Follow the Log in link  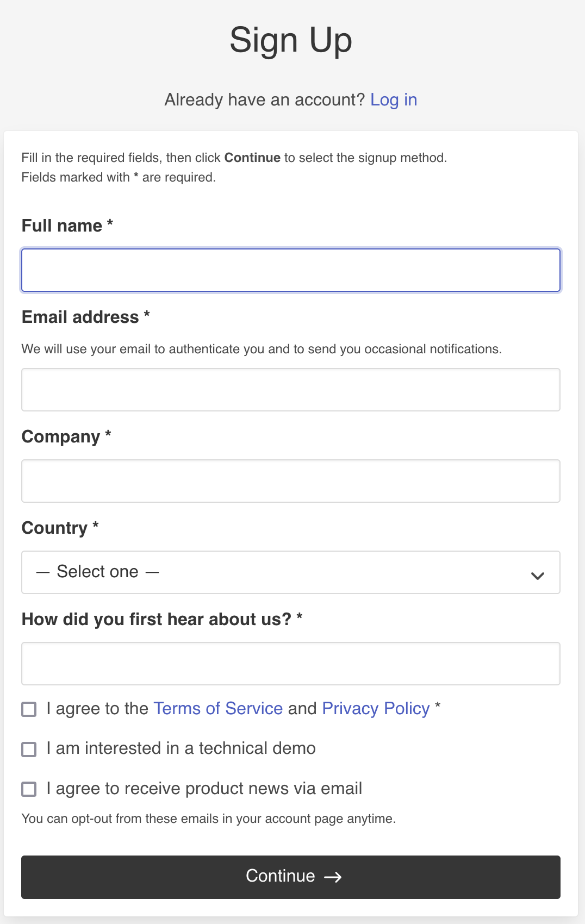point(394,99)
